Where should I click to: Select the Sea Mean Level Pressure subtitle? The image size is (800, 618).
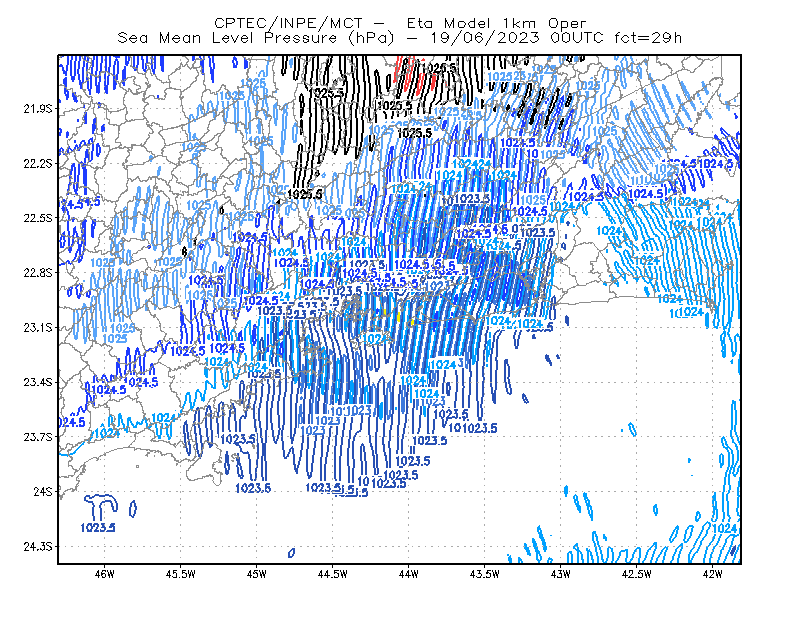click(399, 38)
